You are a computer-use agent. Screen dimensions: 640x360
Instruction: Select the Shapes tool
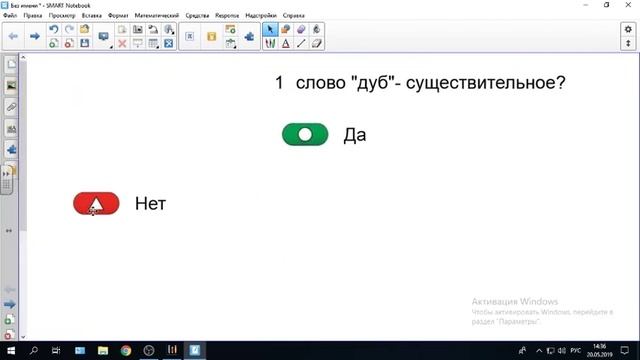tap(285, 29)
